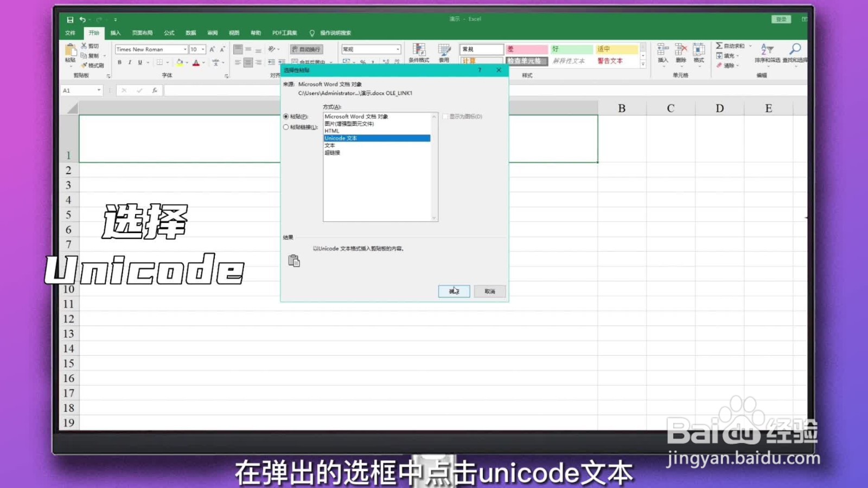Toggle Bold formatting
Viewport: 868px width, 488px height.
119,62
